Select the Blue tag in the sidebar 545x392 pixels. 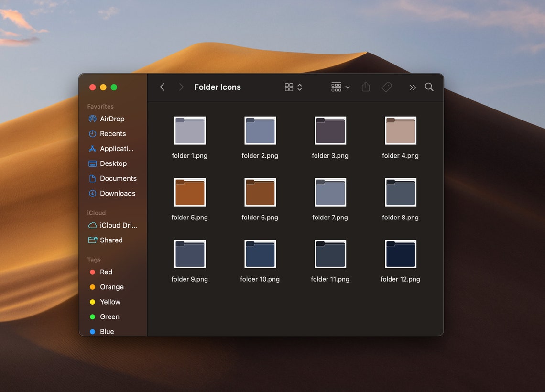107,331
